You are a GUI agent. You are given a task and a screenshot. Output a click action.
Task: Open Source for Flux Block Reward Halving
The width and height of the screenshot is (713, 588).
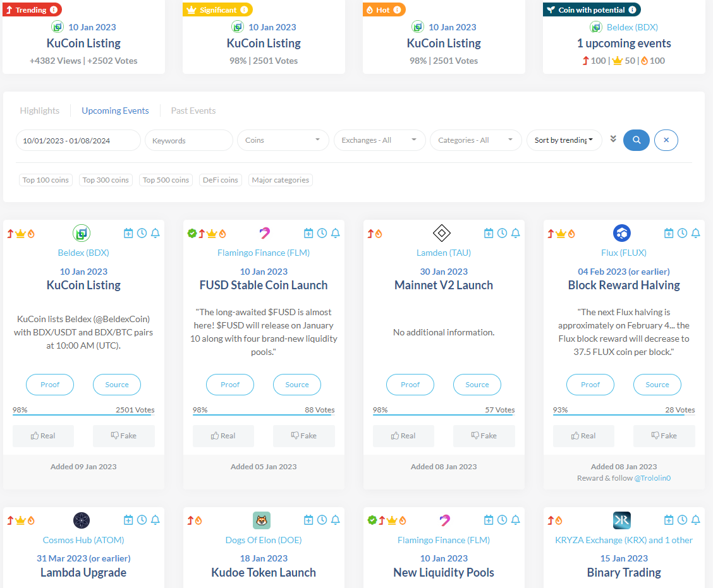[x=657, y=385]
